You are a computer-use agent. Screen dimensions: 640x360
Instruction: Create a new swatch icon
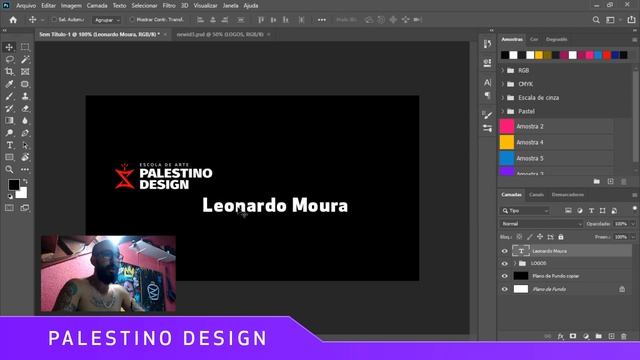[x=610, y=181]
